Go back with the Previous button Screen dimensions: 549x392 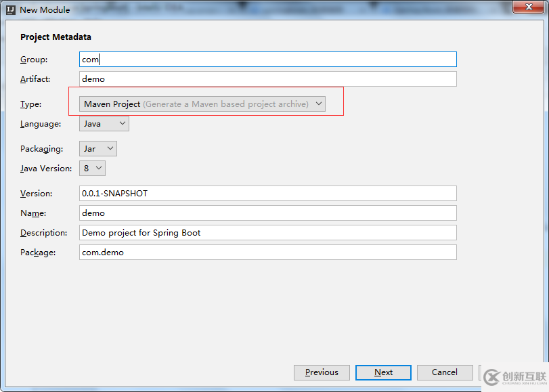(x=322, y=372)
